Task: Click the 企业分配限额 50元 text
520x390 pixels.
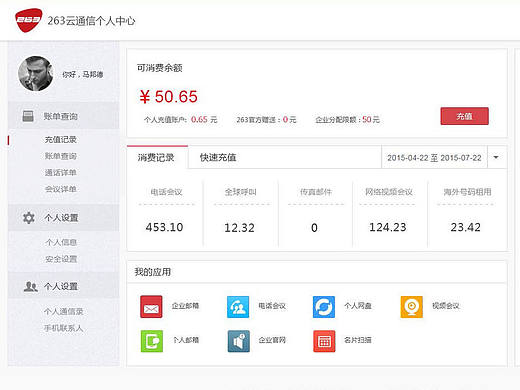Action: click(x=347, y=119)
